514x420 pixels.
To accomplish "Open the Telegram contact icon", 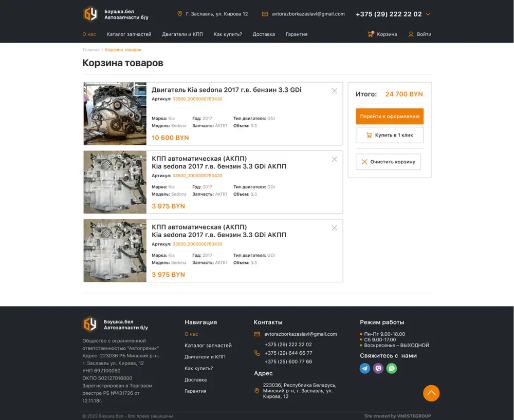I will [365, 368].
